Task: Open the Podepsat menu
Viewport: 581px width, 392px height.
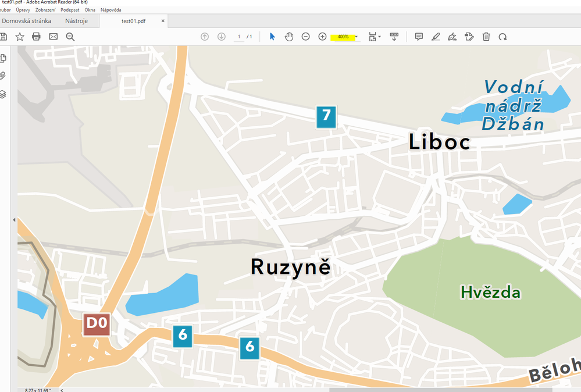Action: coord(70,10)
